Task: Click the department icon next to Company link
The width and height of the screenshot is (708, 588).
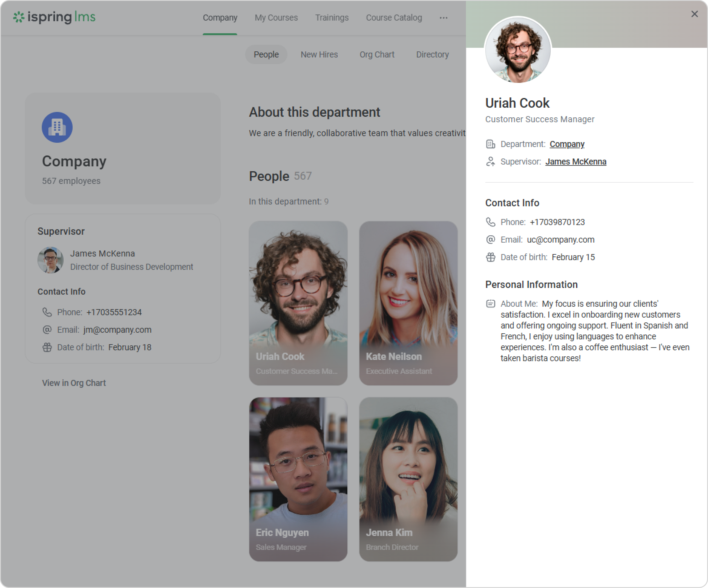Action: (490, 144)
